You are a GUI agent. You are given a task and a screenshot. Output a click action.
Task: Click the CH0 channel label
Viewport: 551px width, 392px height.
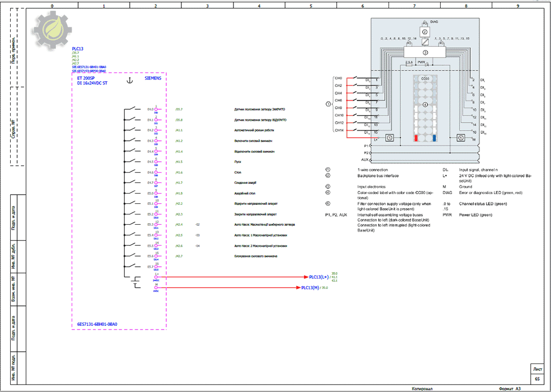pos(338,78)
